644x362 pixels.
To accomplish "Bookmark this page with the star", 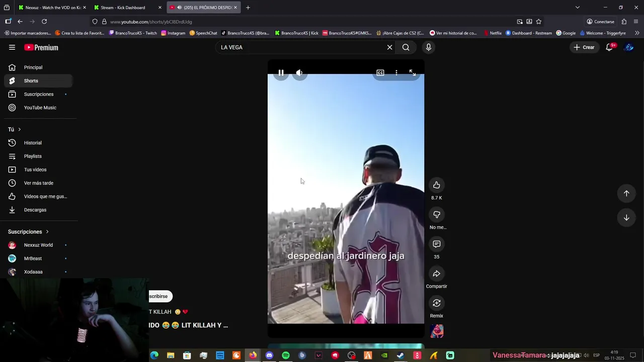I will click(x=539, y=22).
